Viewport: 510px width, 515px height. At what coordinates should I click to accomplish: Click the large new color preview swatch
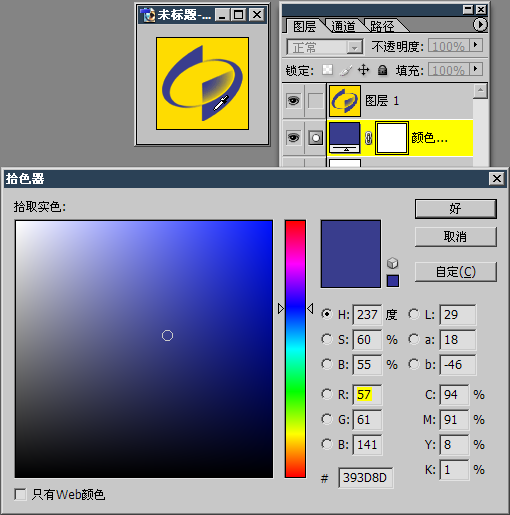pyautogui.click(x=351, y=253)
